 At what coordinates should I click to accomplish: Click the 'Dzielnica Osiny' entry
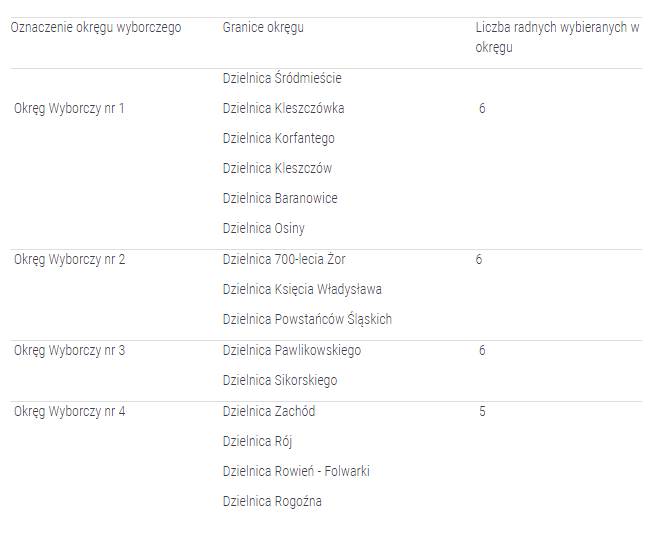(264, 228)
